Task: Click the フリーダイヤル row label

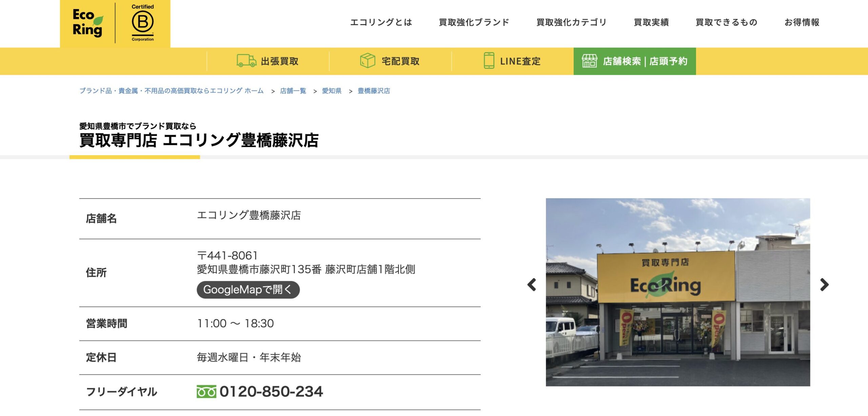Action: [x=121, y=392]
